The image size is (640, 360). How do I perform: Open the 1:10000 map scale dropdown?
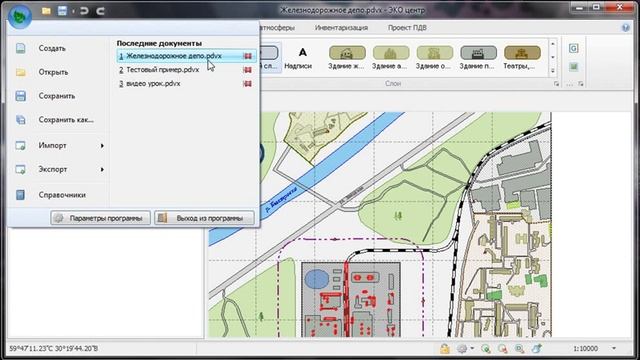(614, 349)
